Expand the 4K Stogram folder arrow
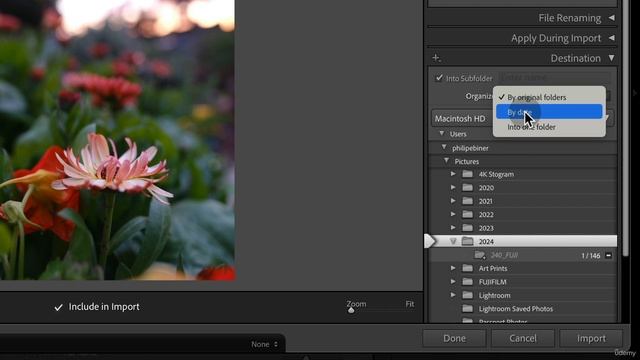The width and height of the screenshot is (640, 360). tap(453, 174)
